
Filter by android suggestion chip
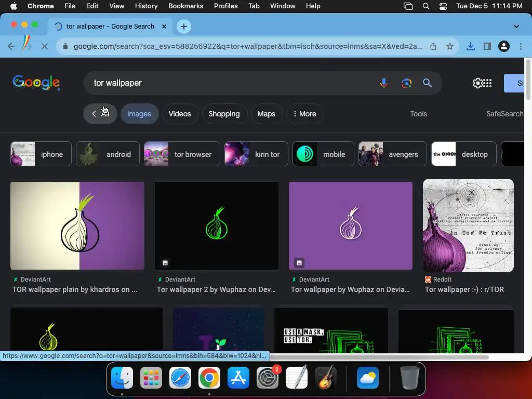(x=108, y=154)
